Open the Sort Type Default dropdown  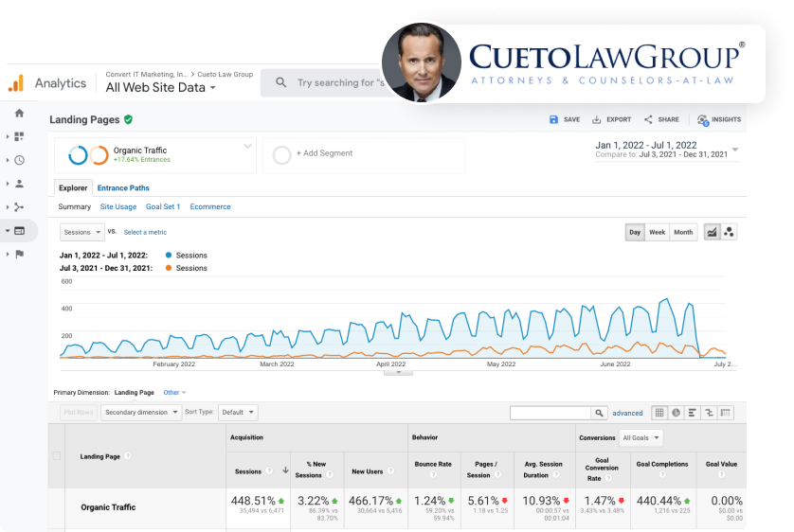(x=238, y=412)
